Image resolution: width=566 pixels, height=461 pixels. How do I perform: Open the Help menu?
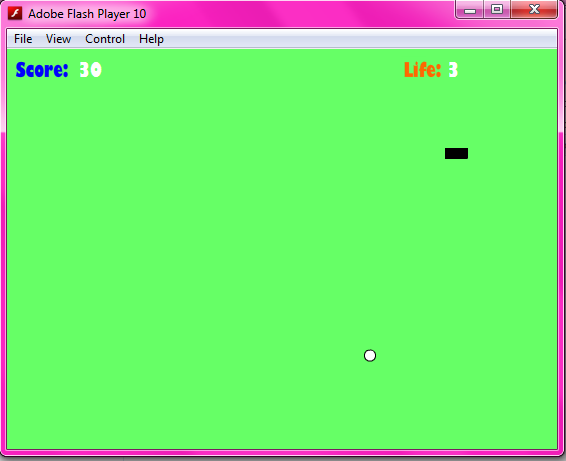click(151, 39)
